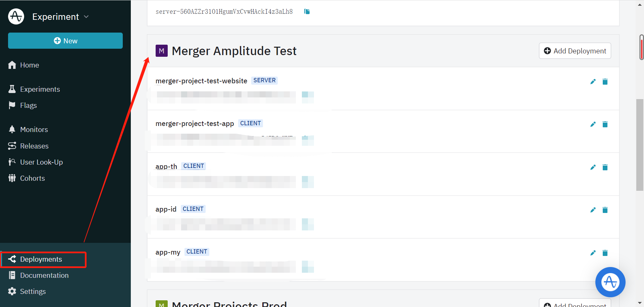The width and height of the screenshot is (644, 307).
Task: Select Deployments in the sidebar
Action: [44, 259]
